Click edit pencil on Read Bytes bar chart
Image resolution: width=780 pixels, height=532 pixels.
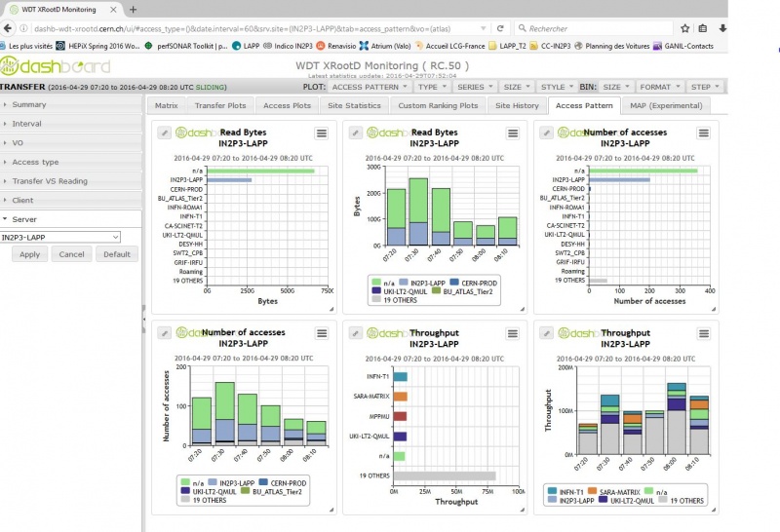(x=165, y=133)
